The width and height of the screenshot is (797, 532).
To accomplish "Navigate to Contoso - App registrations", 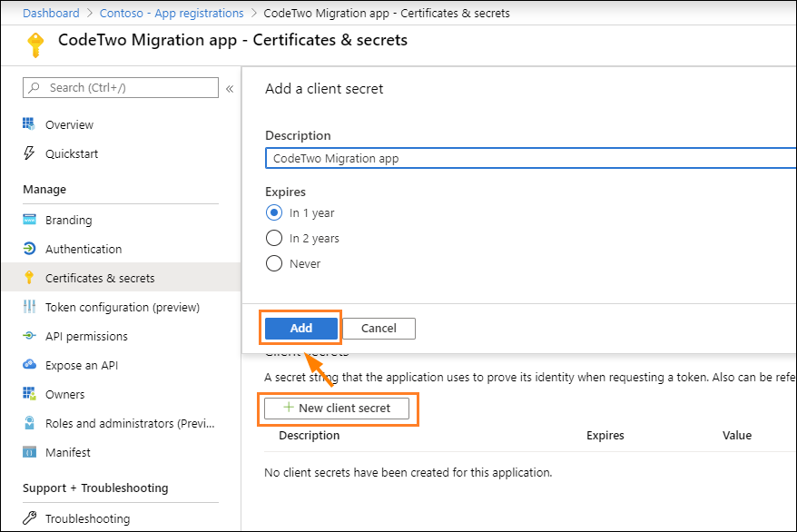I will 172,13.
